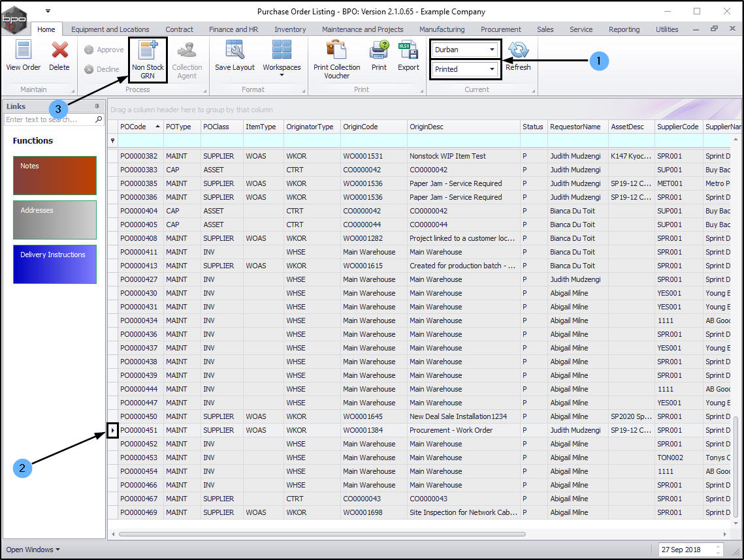Switch to the Procurement ribbon tab
Image resolution: width=744 pixels, height=560 pixels.
[500, 29]
